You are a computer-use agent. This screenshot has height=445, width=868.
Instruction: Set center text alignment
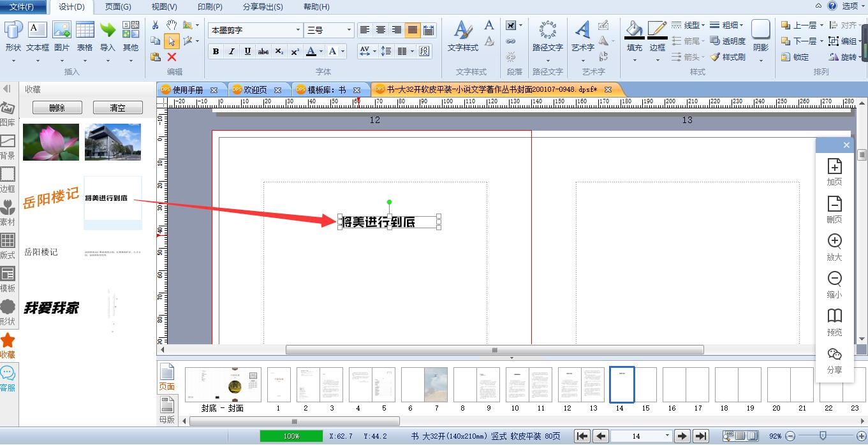381,30
